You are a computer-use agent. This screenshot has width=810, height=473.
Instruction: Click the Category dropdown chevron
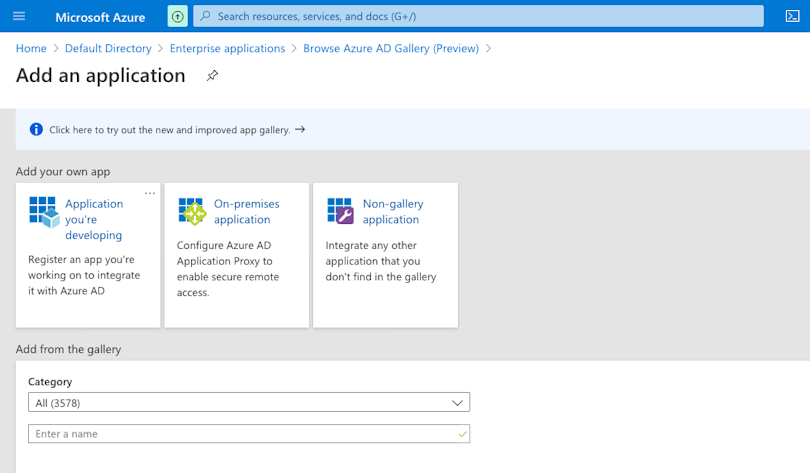[x=457, y=403]
